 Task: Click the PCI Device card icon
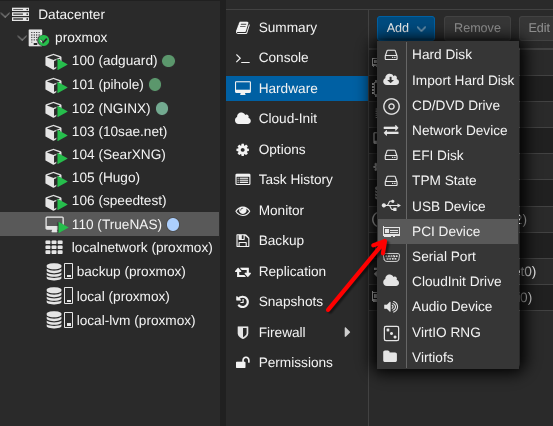click(391, 232)
